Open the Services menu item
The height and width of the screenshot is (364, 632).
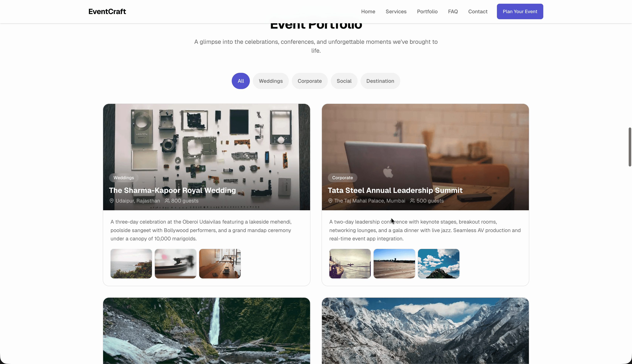coord(396,11)
